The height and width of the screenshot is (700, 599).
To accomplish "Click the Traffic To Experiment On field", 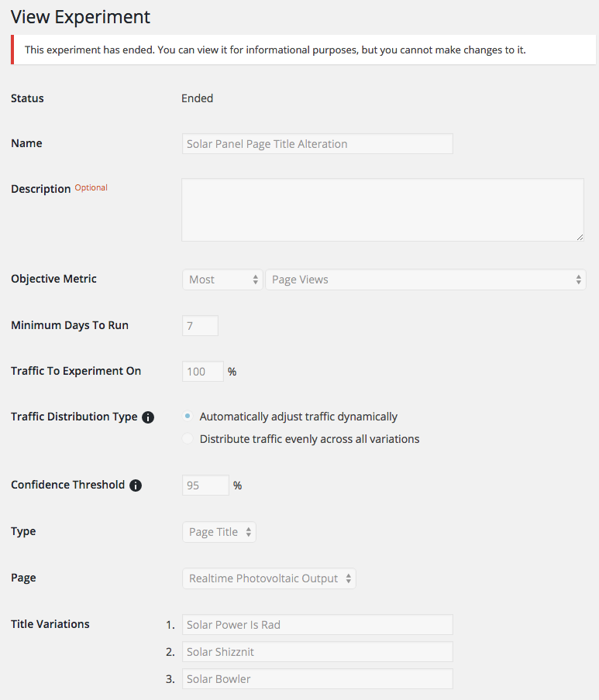I will pyautogui.click(x=202, y=372).
